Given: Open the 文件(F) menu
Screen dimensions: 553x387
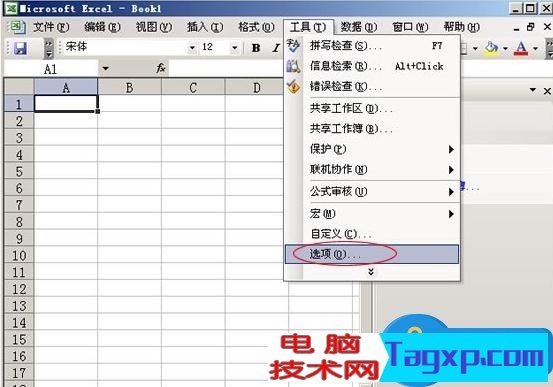Looking at the screenshot, I should tap(51, 27).
